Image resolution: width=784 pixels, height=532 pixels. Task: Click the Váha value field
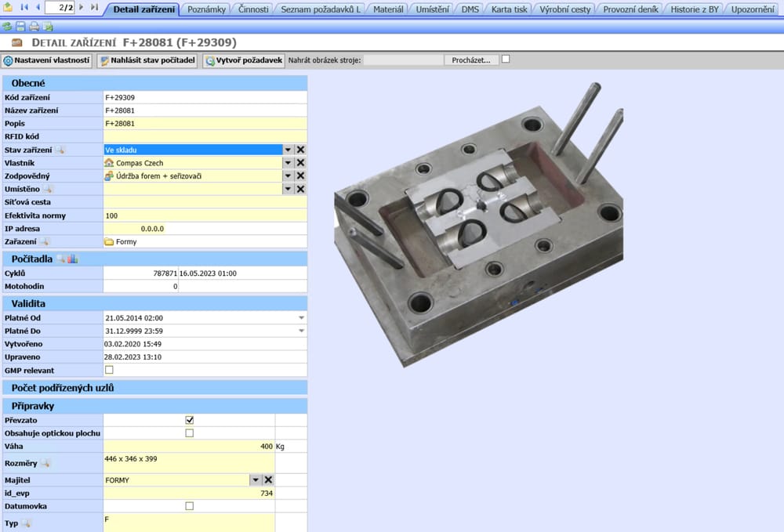point(189,446)
